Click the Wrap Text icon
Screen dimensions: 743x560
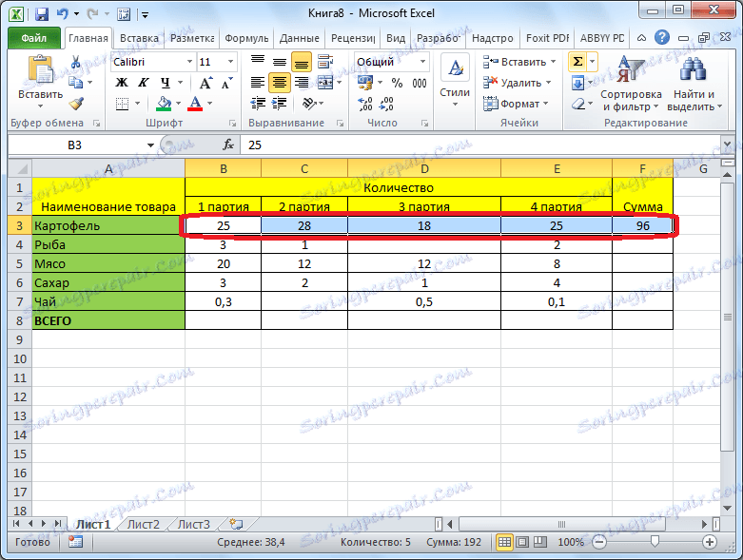pyautogui.click(x=324, y=62)
